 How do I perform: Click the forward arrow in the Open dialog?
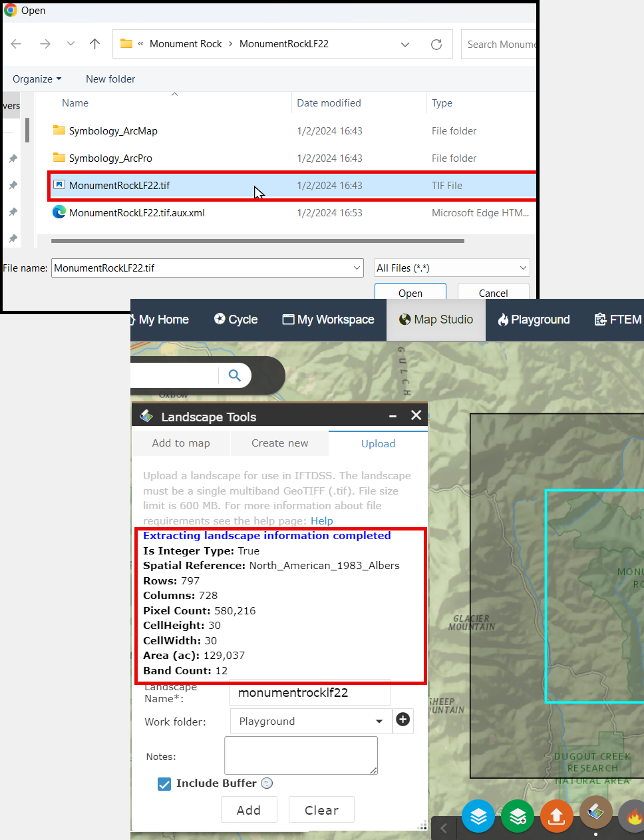tap(45, 44)
